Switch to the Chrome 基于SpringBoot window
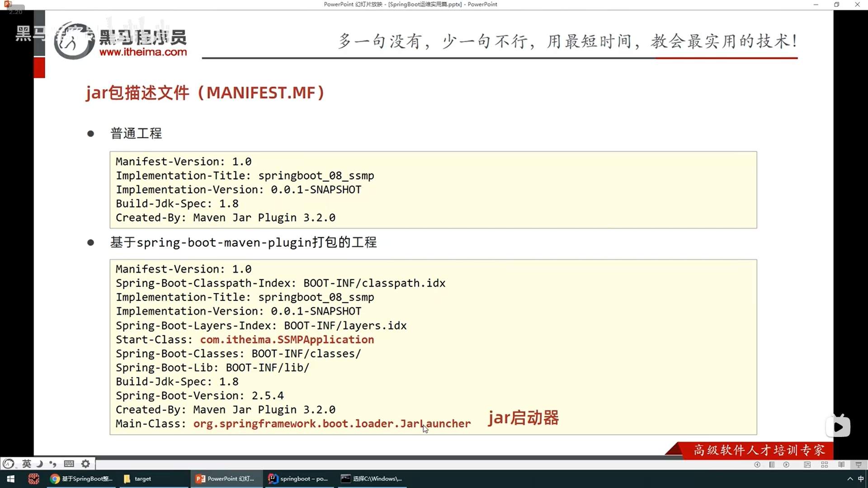Image resolution: width=868 pixels, height=488 pixels. 82,479
